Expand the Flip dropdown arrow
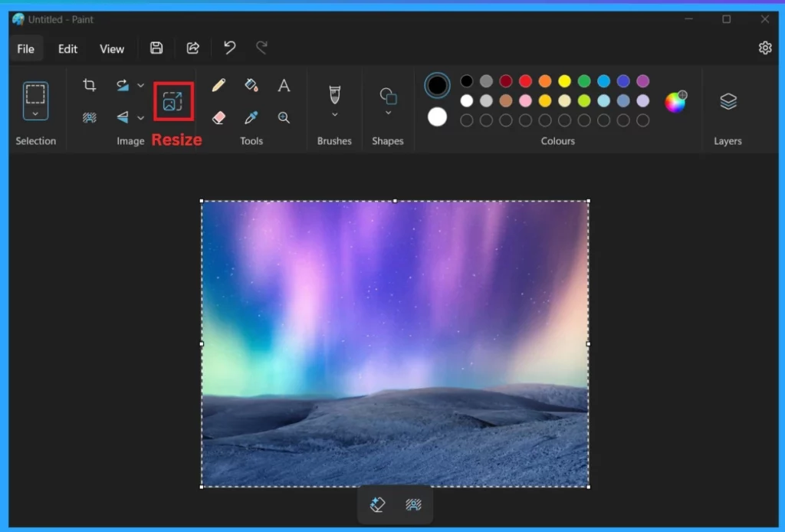The image size is (785, 532). [141, 117]
